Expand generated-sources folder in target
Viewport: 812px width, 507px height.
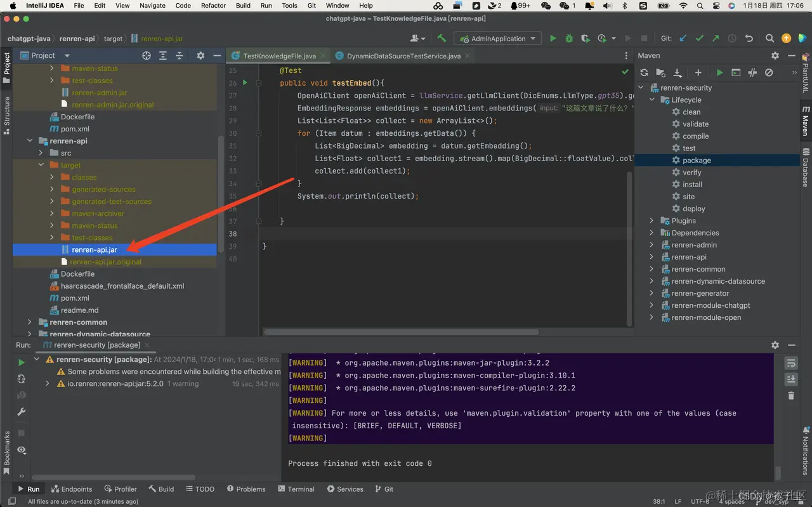[x=52, y=189]
